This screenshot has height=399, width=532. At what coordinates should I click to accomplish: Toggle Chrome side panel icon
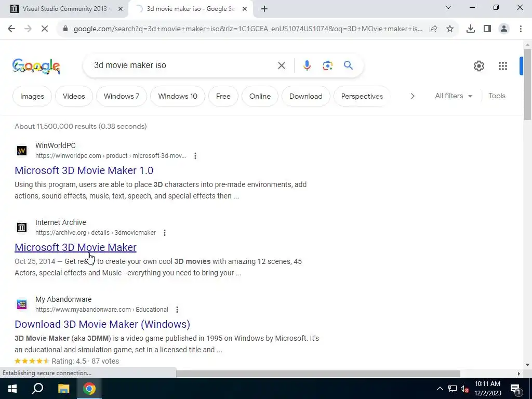(x=487, y=29)
